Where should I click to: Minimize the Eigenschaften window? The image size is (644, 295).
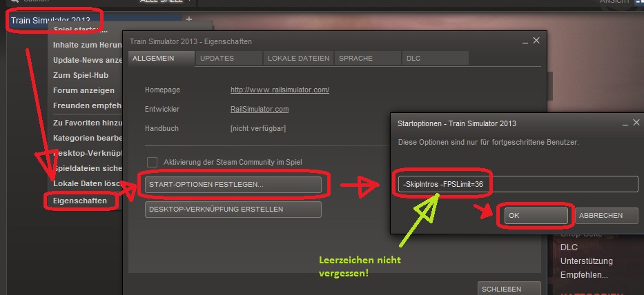coord(525,41)
